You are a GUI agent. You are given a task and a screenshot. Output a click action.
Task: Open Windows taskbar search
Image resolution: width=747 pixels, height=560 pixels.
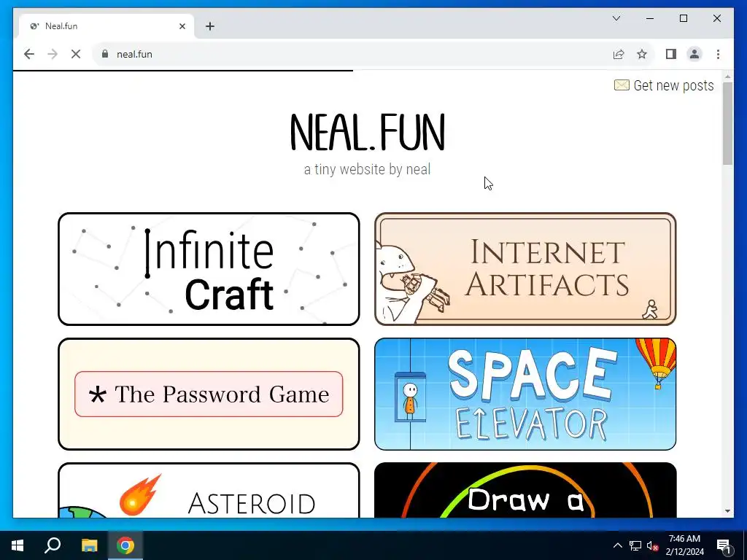click(x=53, y=545)
